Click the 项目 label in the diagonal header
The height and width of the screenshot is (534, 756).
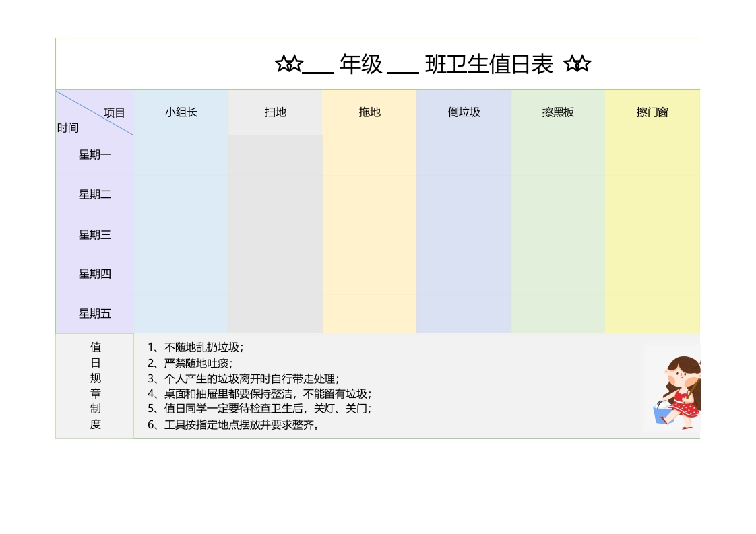pyautogui.click(x=115, y=113)
